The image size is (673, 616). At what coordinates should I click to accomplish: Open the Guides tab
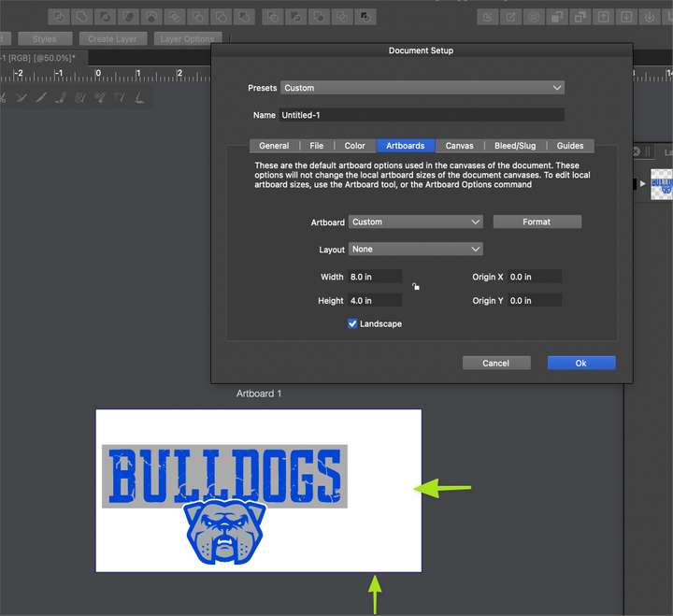click(570, 146)
